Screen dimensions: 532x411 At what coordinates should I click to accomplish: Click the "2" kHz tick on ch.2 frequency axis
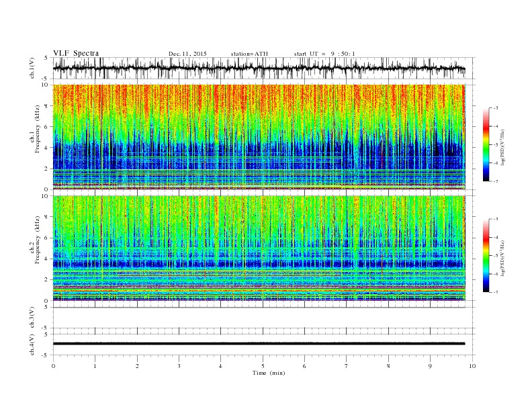pyautogui.click(x=47, y=280)
